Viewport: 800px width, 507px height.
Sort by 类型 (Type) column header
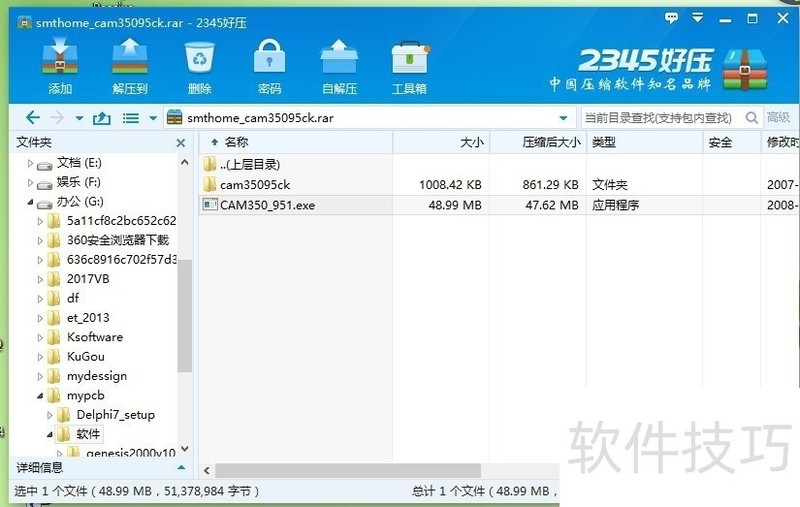click(644, 142)
